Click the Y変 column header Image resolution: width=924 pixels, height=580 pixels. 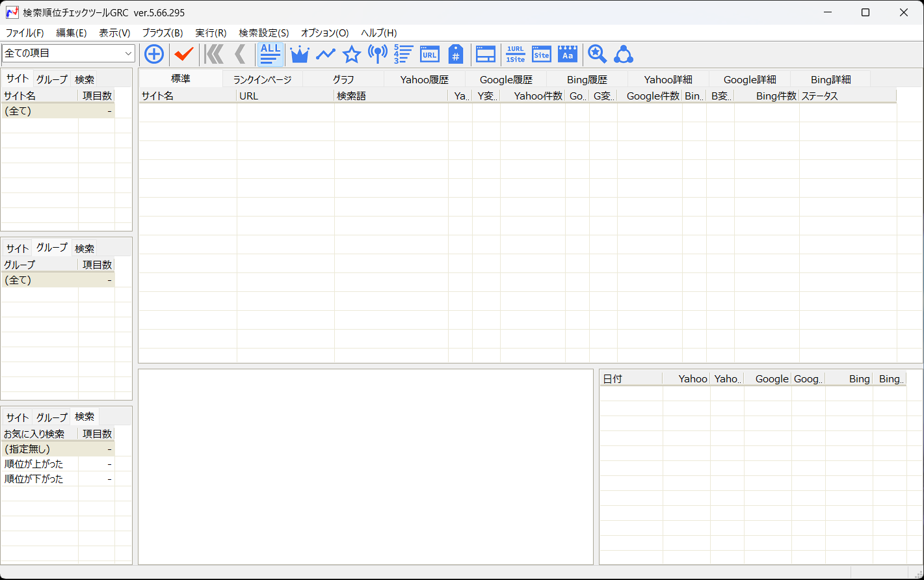pos(486,96)
